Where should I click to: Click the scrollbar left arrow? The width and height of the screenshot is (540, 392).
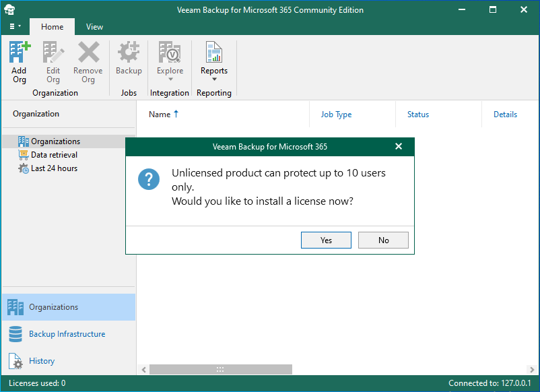point(143,370)
